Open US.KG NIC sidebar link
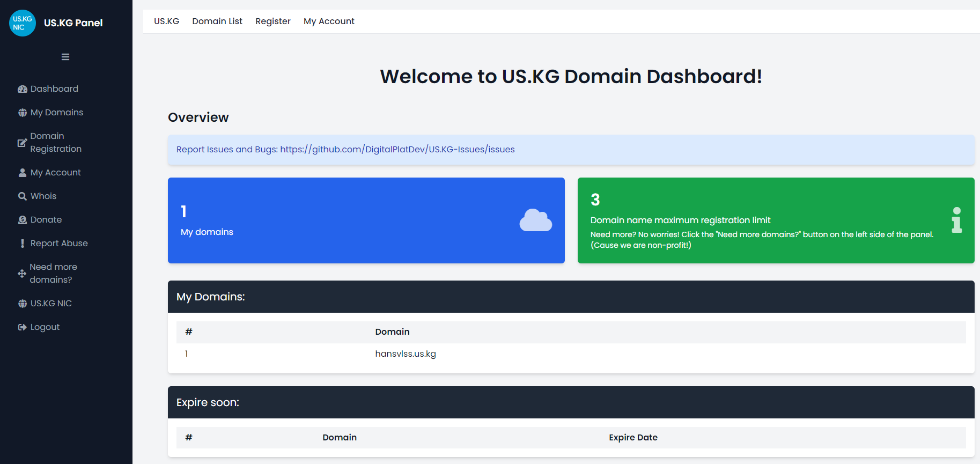980x464 pixels. [x=51, y=303]
